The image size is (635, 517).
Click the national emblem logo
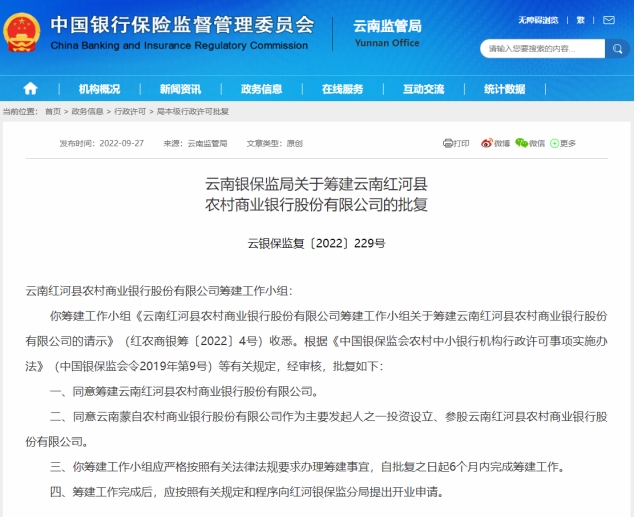coord(22,32)
